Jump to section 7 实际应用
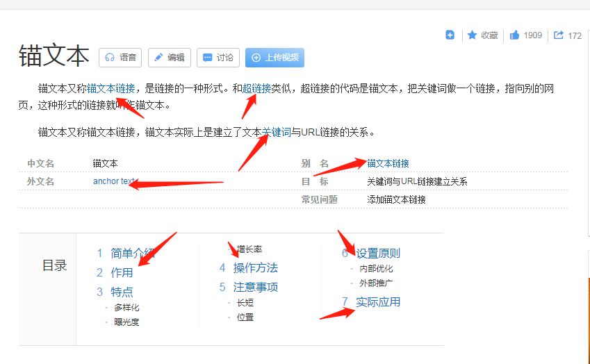This screenshot has height=364, width=590. tap(377, 301)
